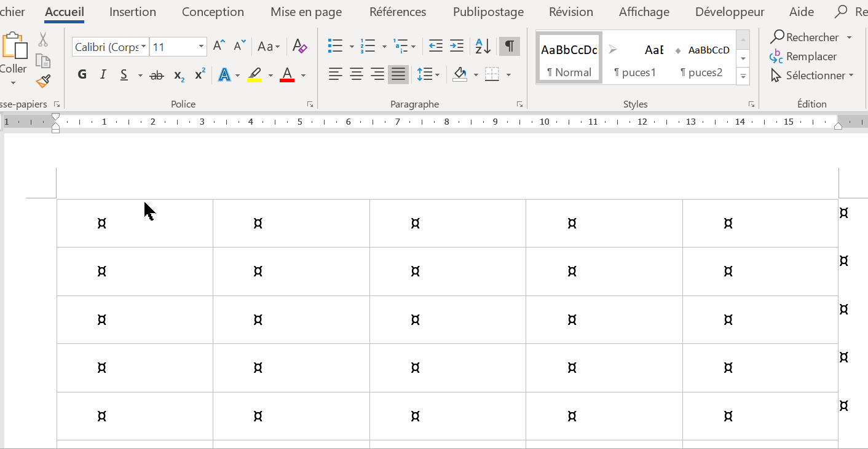Open line spacing dropdown

428,75
